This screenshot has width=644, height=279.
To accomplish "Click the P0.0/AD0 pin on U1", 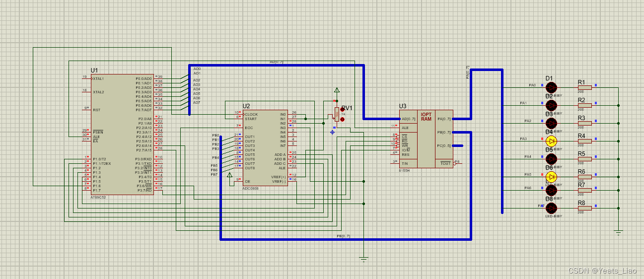I will 144,78.
